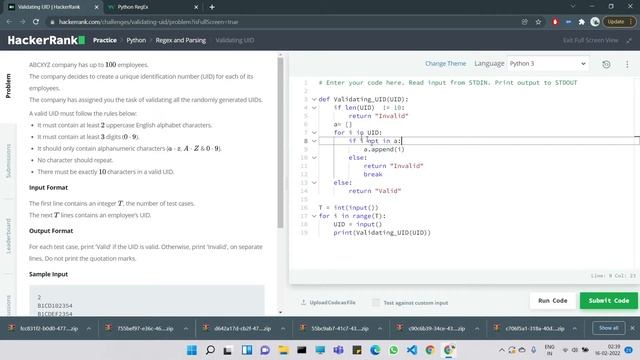Open Microsoft Edge from the taskbar
Screen dimensions: 640x360
tap(375, 350)
